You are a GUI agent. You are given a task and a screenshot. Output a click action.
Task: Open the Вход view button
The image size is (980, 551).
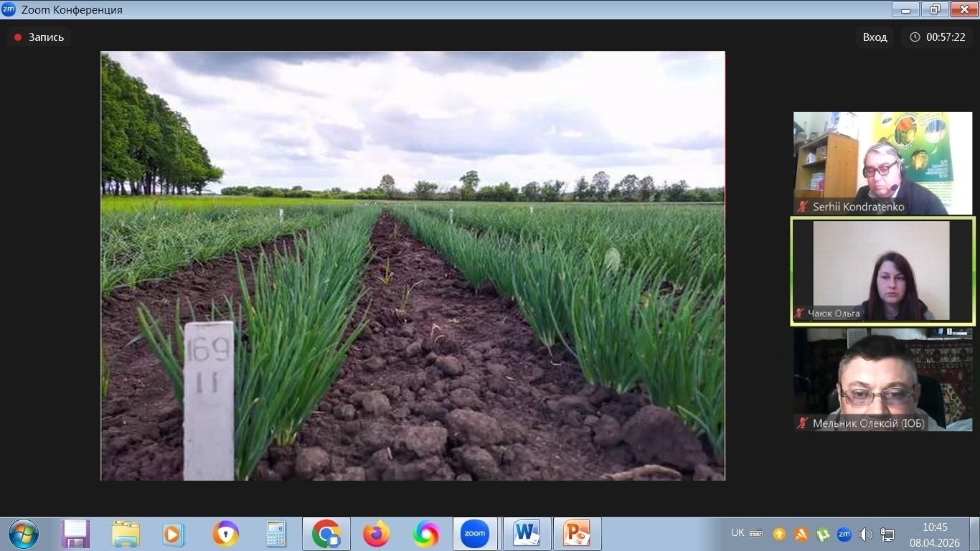875,37
